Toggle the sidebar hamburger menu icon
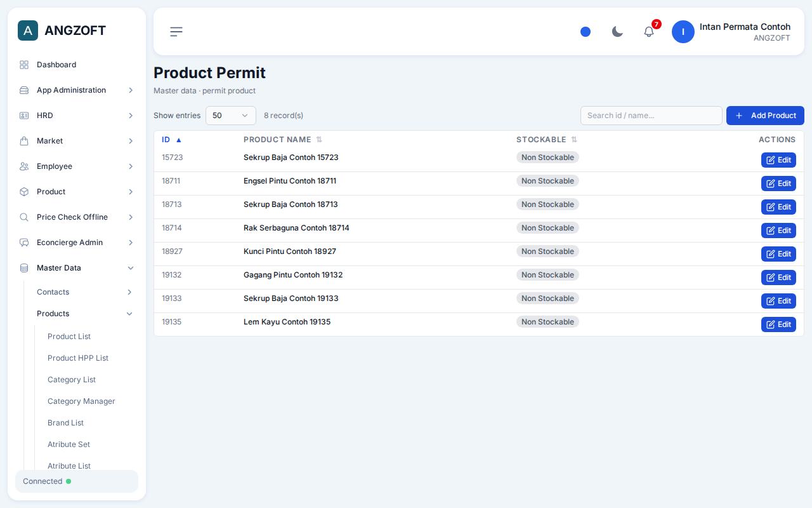The height and width of the screenshot is (508, 812). [176, 32]
